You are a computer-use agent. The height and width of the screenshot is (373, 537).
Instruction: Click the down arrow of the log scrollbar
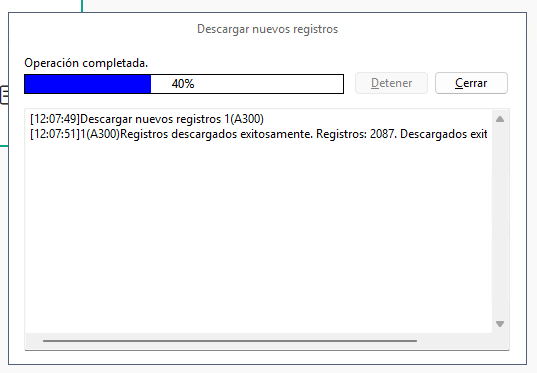pos(500,324)
